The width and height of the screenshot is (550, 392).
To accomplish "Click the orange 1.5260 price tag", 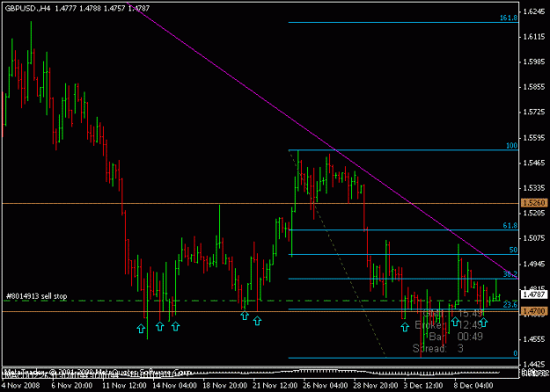I will 534,203.
